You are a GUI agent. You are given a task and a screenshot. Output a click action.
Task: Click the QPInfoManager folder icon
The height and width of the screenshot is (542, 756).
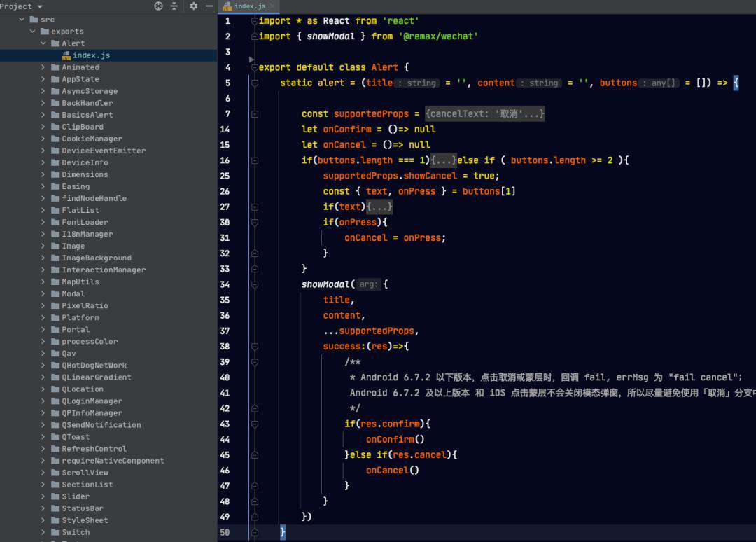(55, 412)
